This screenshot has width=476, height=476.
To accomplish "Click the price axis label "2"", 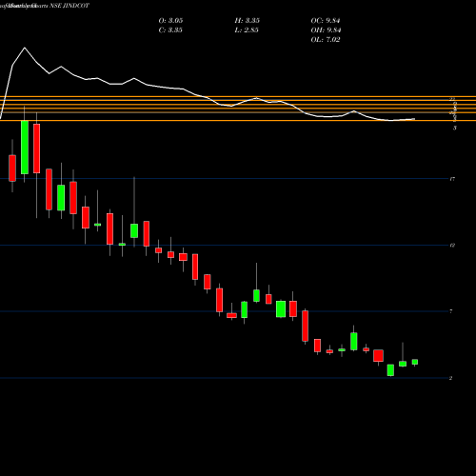I will (x=450, y=378).
